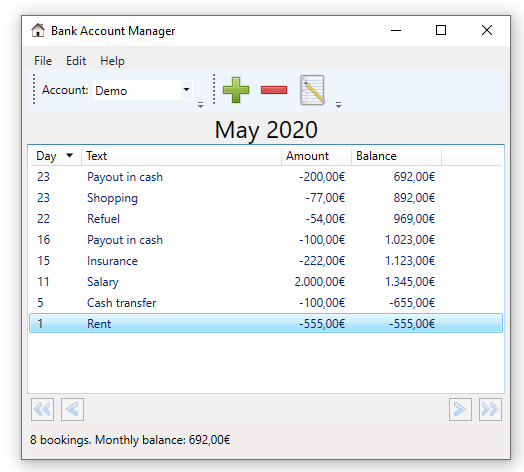The image size is (524, 472).
Task: Click the green plus add booking icon
Action: pyautogui.click(x=236, y=90)
